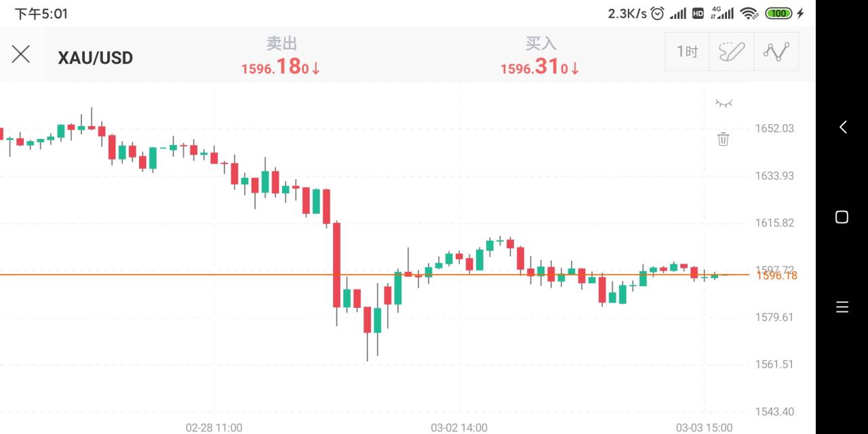Delete drawings using the trash icon
Viewport: 868px width, 434px height.
pos(724,139)
